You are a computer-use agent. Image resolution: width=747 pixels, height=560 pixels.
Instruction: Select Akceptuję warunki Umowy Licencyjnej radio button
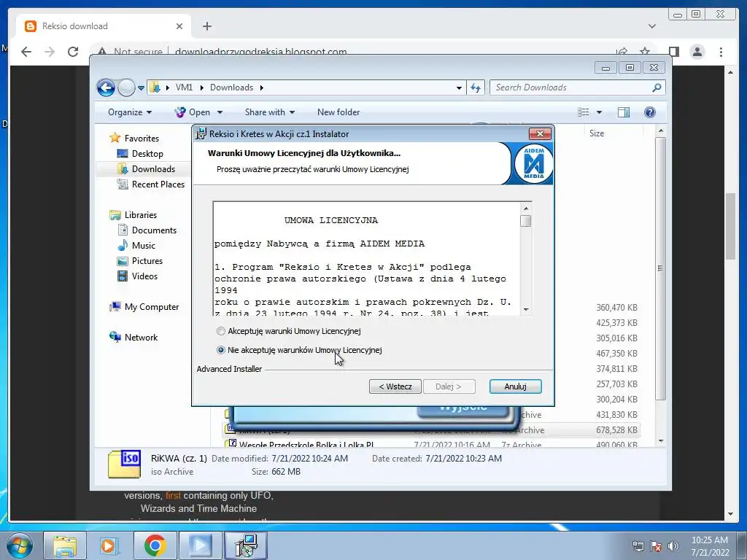(220, 331)
